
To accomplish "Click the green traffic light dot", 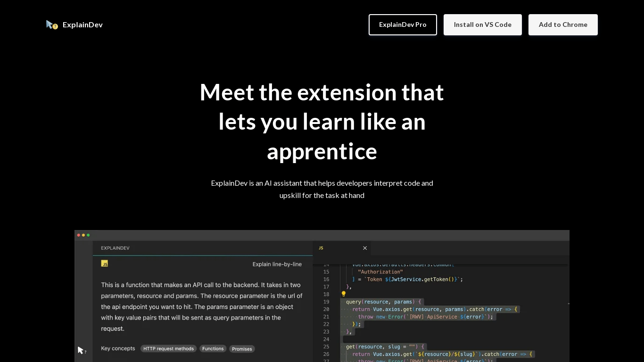I will click(x=89, y=235).
